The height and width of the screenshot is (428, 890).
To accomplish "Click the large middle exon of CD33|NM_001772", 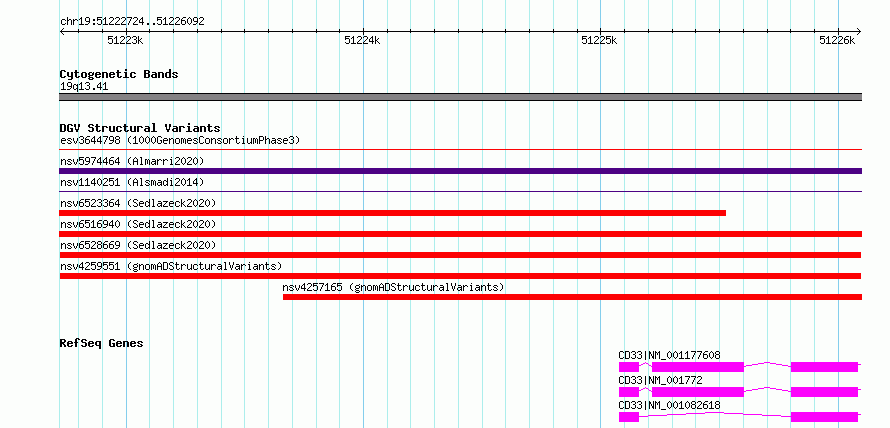I will [698, 392].
